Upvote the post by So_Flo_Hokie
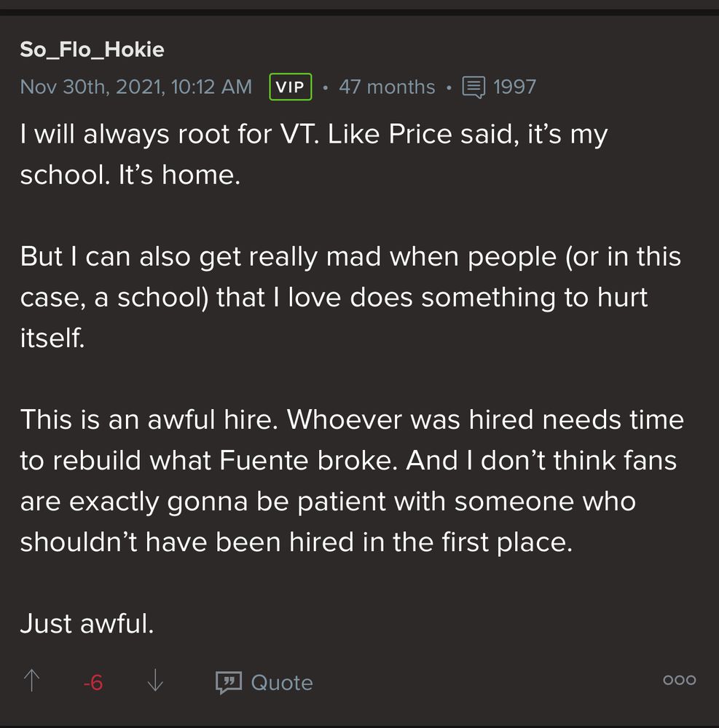719x728 pixels. 31,681
